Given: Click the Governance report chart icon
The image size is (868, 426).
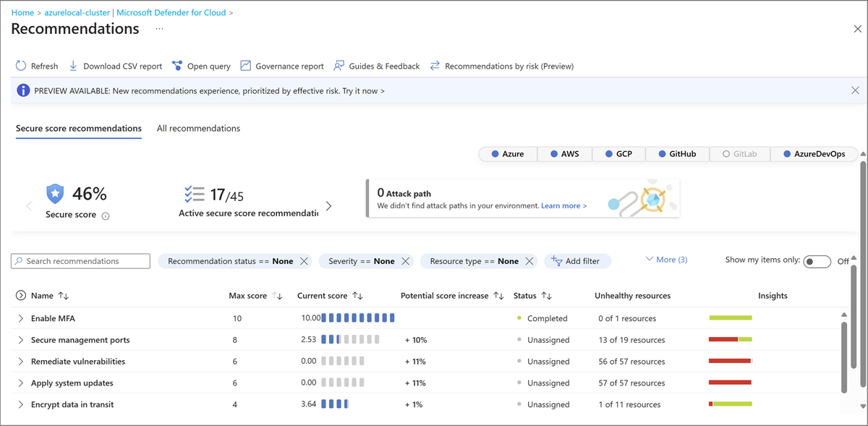Looking at the screenshot, I should coord(246,66).
